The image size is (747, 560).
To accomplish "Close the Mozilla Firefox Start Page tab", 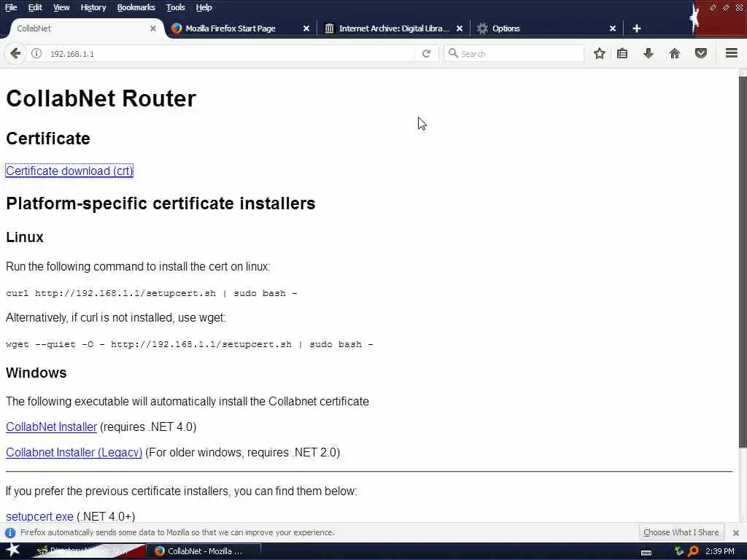I will (306, 28).
